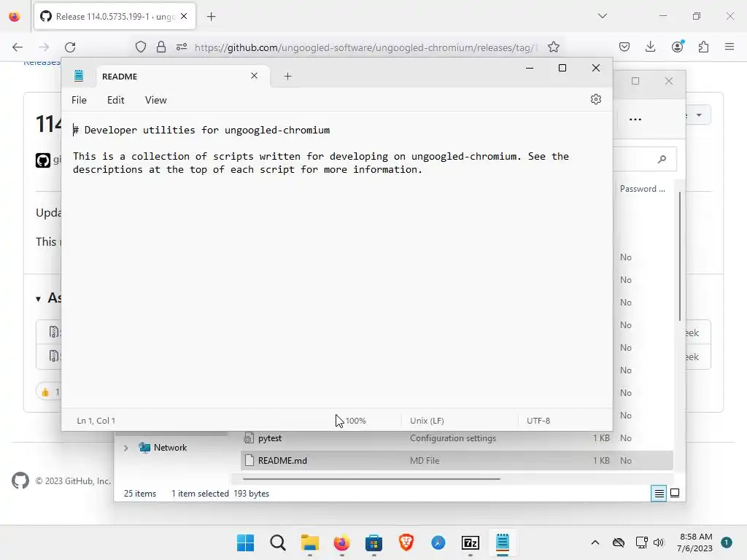
Task: Show hidden system tray icons
Action: tap(595, 542)
